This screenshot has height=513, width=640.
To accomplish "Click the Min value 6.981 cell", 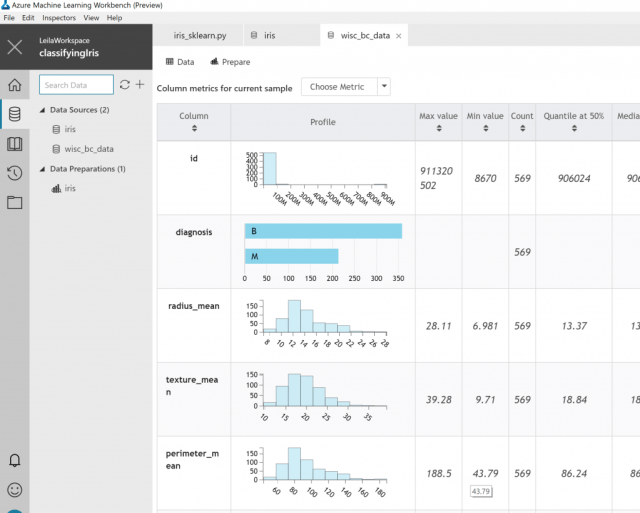I will pos(485,326).
